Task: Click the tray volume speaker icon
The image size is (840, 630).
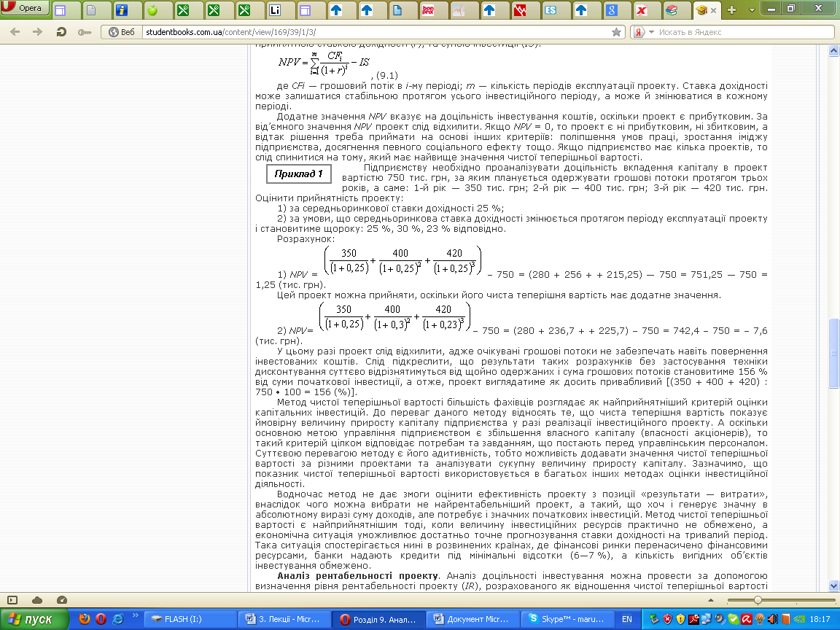Action: (773, 619)
